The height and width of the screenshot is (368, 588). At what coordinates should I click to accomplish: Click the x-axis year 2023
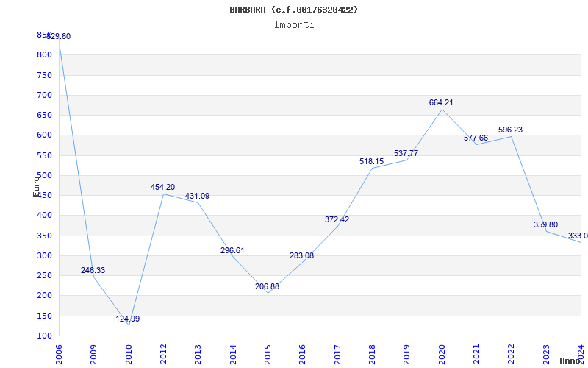point(546,355)
